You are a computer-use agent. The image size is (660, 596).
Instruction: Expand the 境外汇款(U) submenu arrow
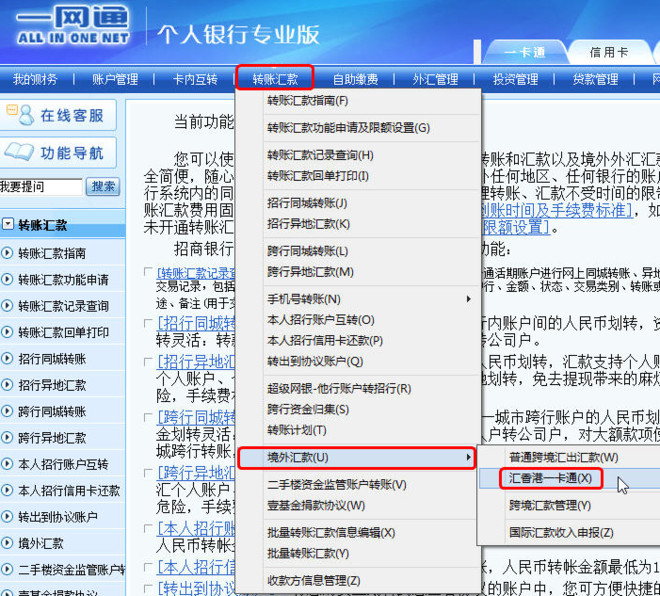pyautogui.click(x=468, y=457)
